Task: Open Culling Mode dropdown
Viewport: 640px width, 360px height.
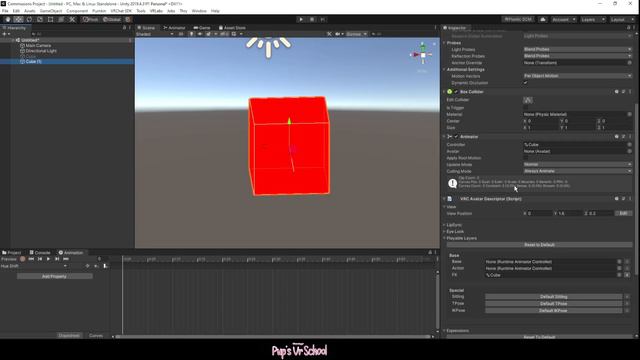Action: pyautogui.click(x=578, y=171)
